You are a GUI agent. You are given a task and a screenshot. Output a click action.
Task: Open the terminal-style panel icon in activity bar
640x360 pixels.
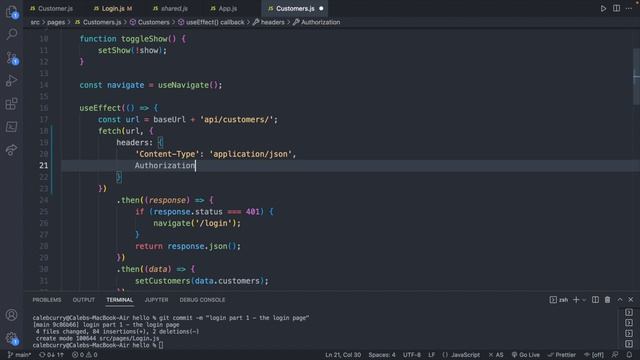[x=11, y=127]
